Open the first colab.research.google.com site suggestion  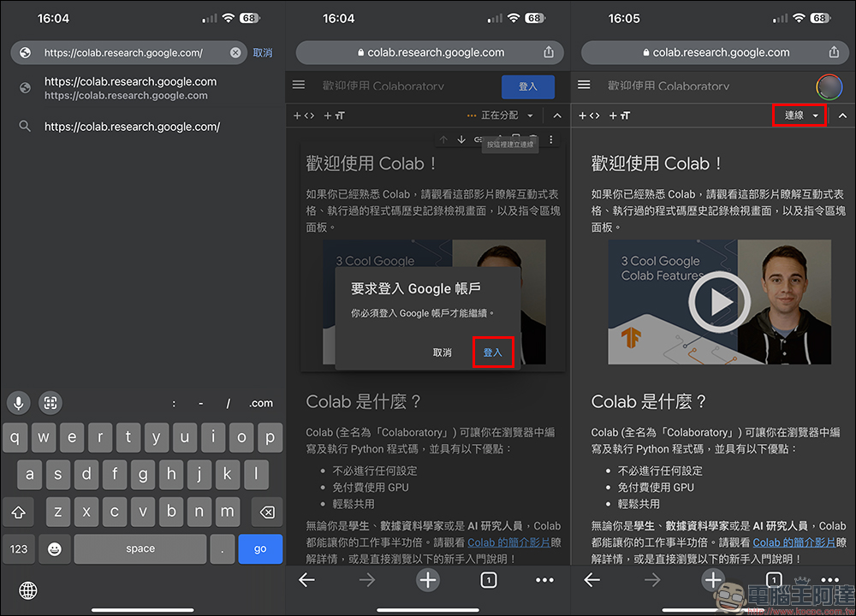pos(130,88)
